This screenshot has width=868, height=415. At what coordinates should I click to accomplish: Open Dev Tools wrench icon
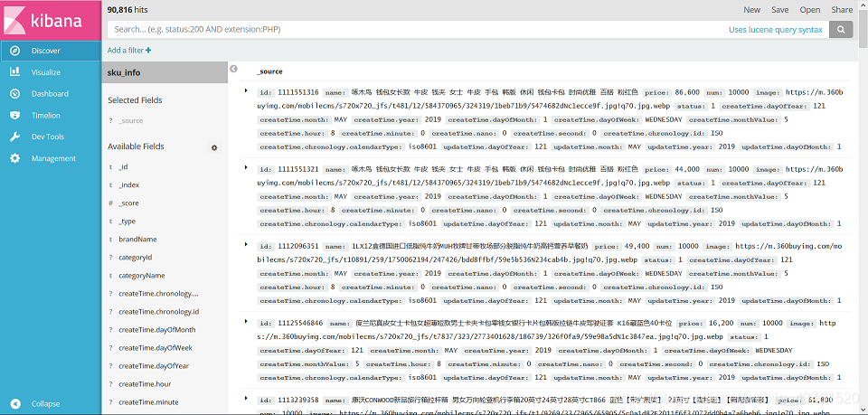pos(15,137)
